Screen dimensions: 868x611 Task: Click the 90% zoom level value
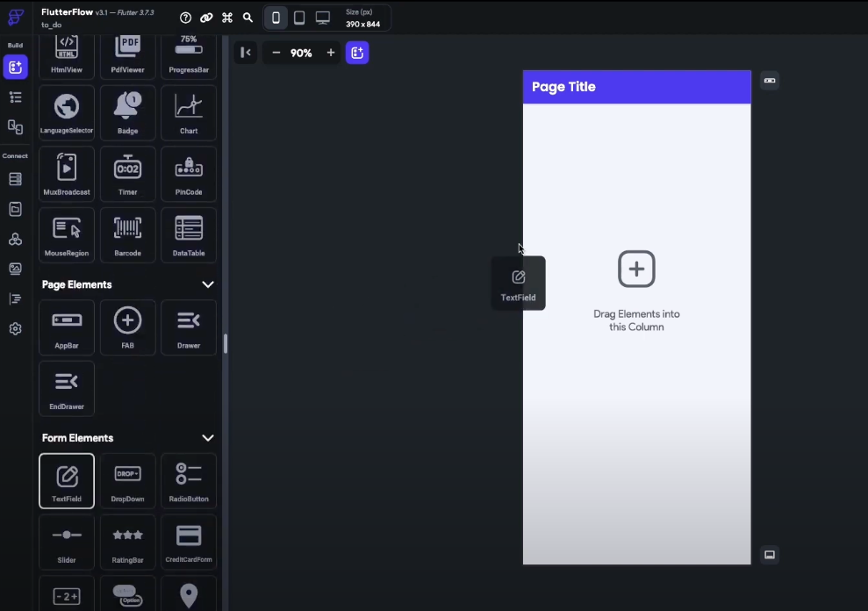[x=301, y=54]
